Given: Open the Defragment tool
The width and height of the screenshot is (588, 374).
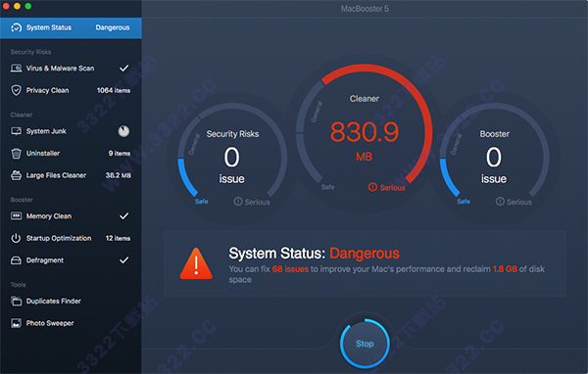Looking at the screenshot, I should pos(71,260).
